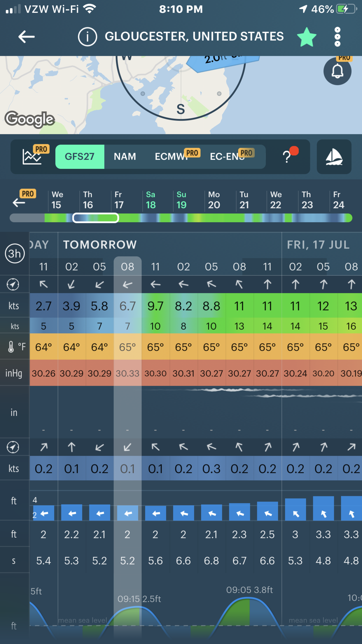Open spot info via the circled i icon
This screenshot has width=362, height=644.
pyautogui.click(x=87, y=37)
